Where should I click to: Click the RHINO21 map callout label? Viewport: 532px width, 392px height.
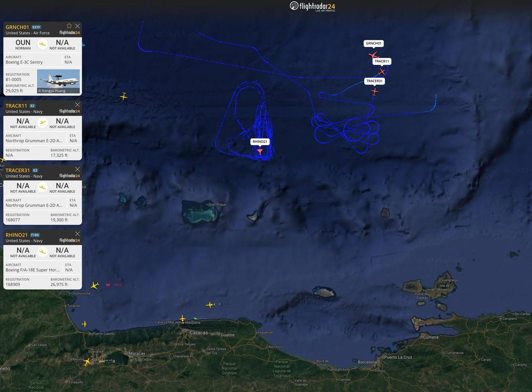point(260,142)
